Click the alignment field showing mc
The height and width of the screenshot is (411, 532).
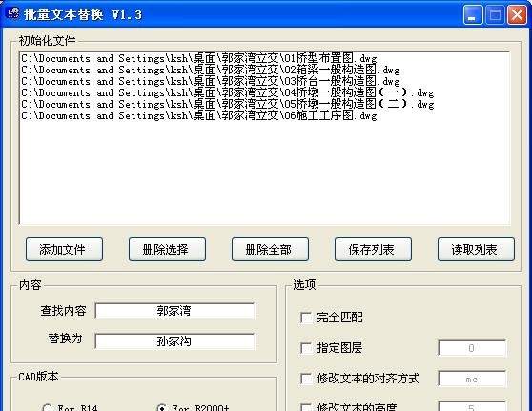[472, 379]
